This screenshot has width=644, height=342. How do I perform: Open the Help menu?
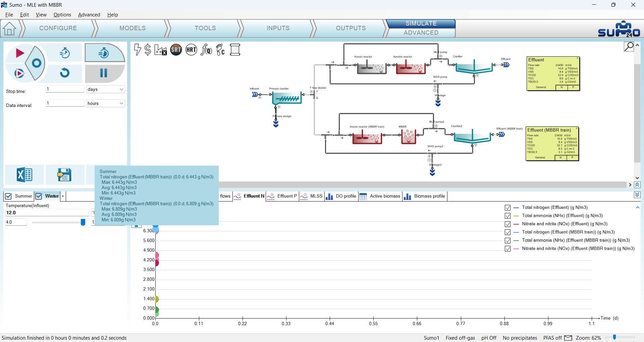[113, 15]
